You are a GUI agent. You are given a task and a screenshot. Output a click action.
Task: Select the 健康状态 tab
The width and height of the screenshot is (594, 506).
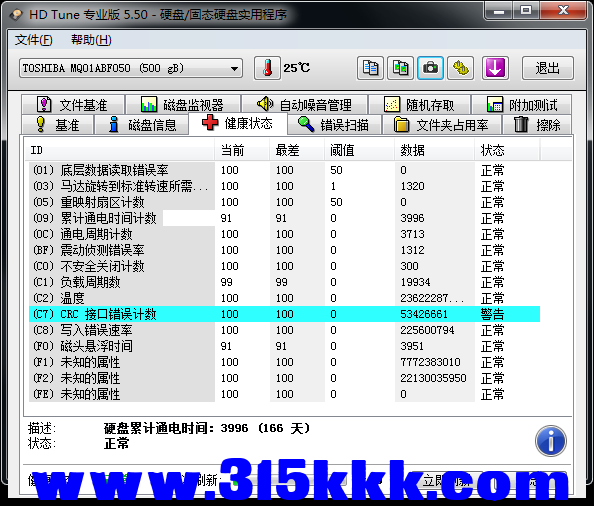[x=238, y=123]
